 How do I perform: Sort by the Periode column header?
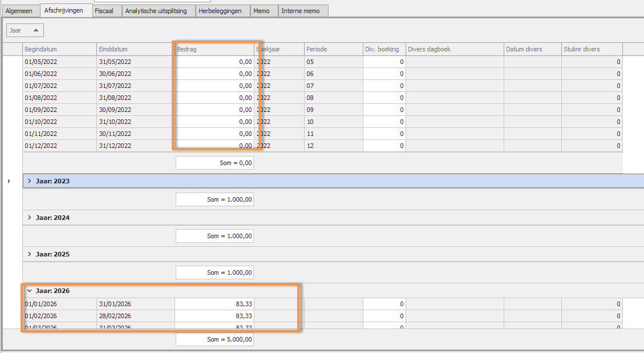tap(333, 49)
